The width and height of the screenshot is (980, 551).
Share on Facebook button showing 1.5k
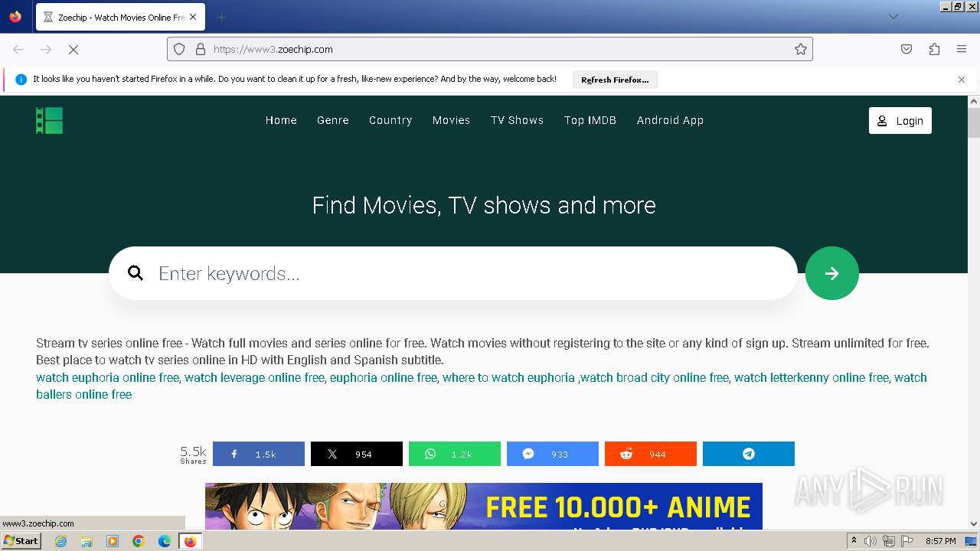click(x=259, y=454)
